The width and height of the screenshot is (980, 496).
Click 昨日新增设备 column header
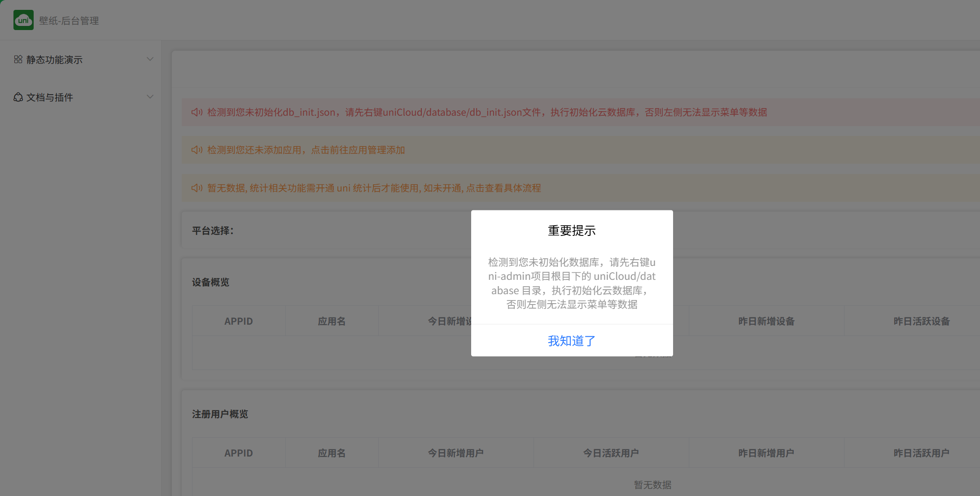coord(766,321)
